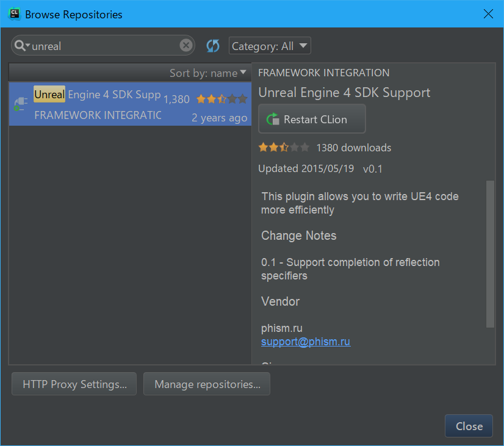Click the 'Unreal Engine 4 SDK Support' details title
Image resolution: width=504 pixels, height=446 pixels.
pyautogui.click(x=344, y=93)
